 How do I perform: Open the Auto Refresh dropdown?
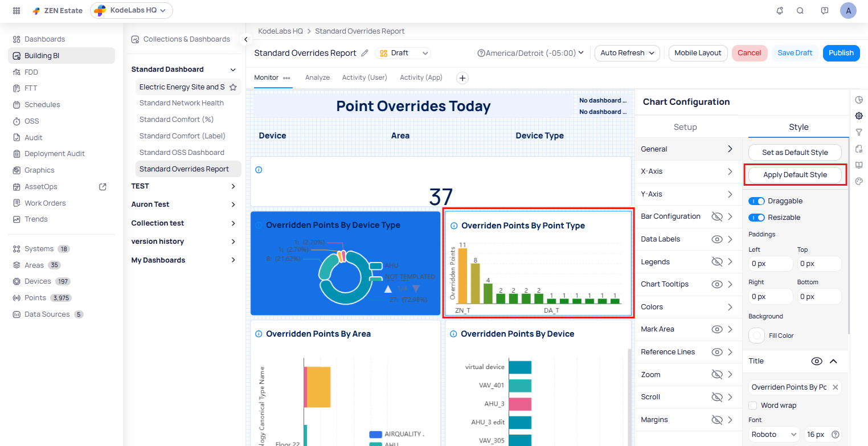(x=627, y=53)
